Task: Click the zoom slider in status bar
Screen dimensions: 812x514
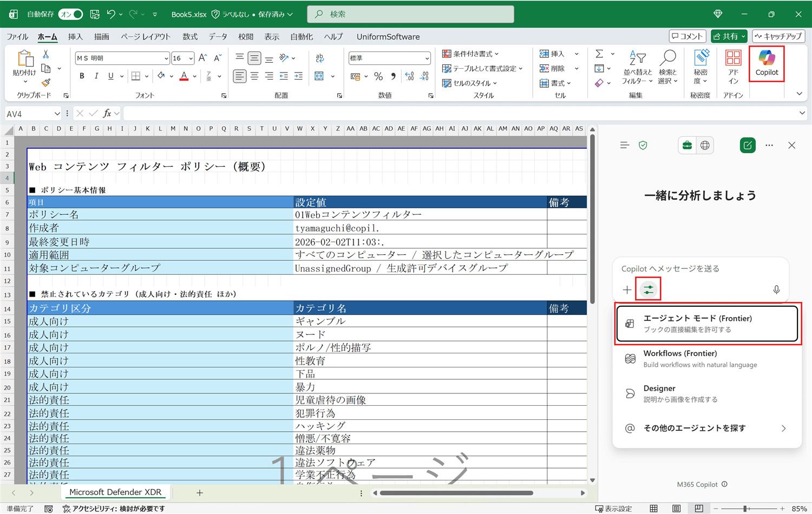Action: [745, 509]
